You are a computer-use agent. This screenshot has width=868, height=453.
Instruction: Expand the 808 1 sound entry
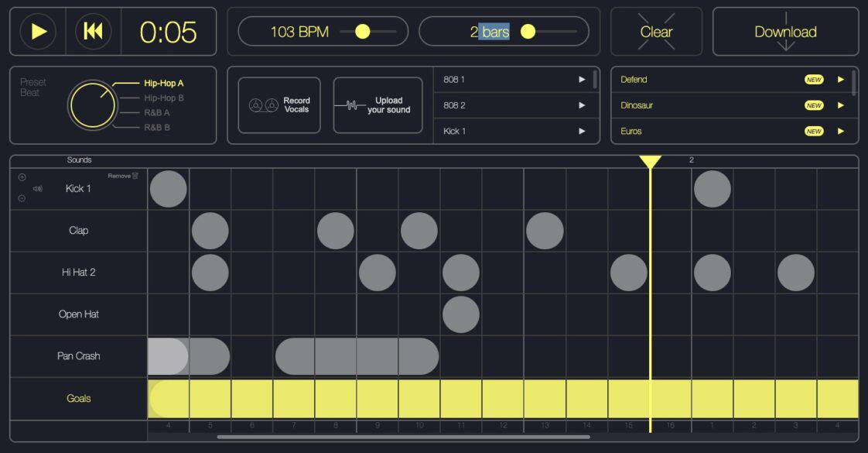pyautogui.click(x=582, y=79)
